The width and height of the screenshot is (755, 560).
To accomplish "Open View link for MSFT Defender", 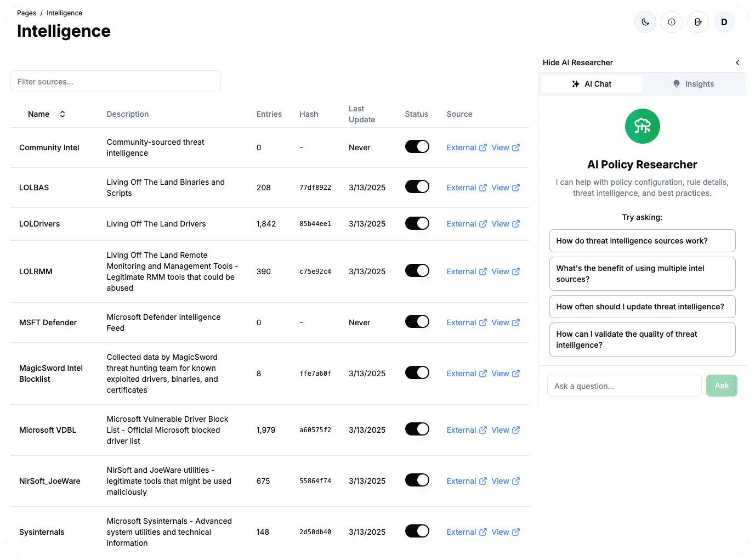I will (x=506, y=323).
